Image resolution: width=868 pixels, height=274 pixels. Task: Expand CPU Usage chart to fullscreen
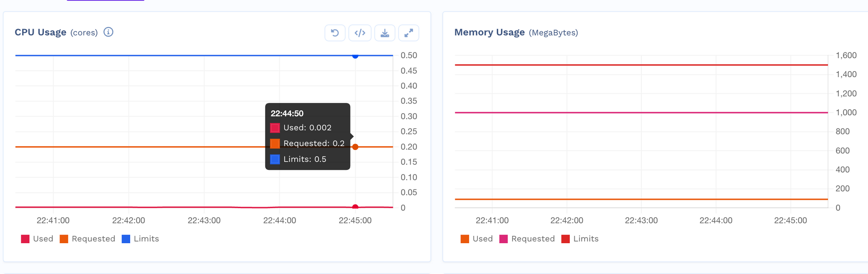[408, 33]
